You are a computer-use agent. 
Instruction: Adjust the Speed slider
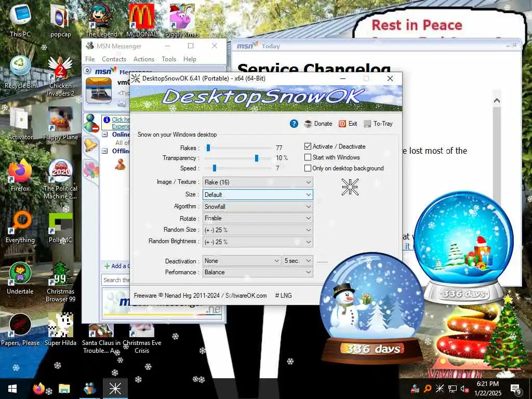tap(215, 168)
